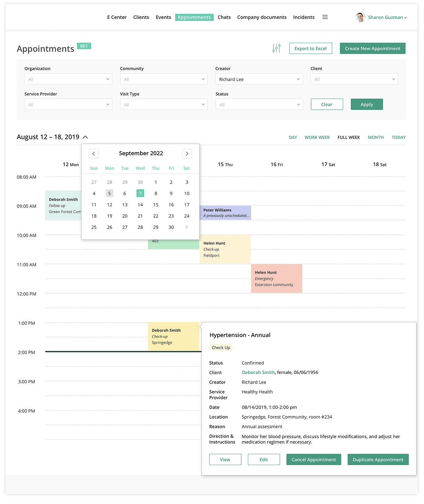
Task: Expand the Organization dropdown
Action: pyautogui.click(x=68, y=79)
